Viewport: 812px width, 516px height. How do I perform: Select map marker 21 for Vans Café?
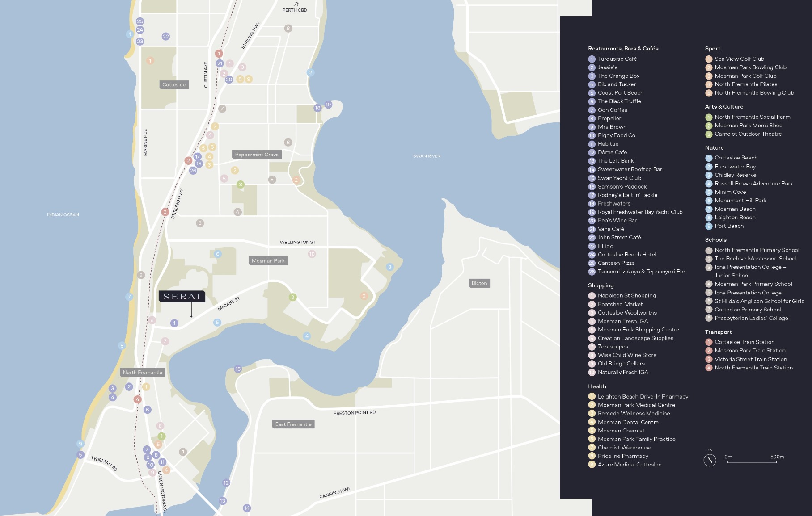[220, 63]
